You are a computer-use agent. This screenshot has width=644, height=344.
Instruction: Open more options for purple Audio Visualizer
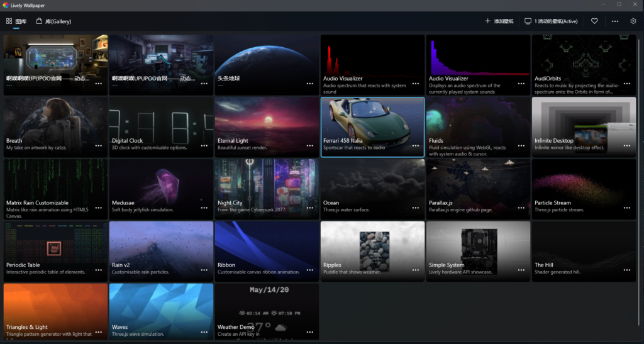click(521, 84)
